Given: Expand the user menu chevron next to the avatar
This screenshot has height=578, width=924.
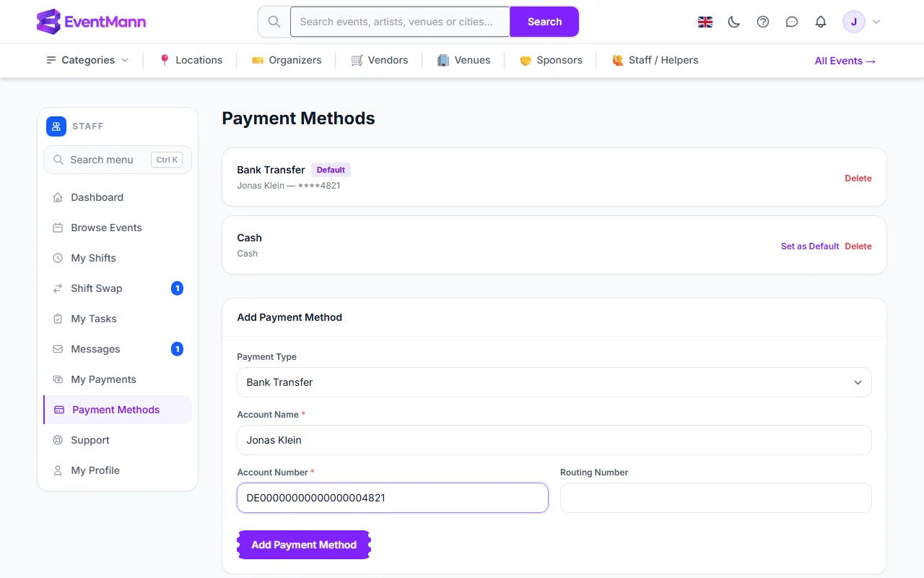Looking at the screenshot, I should 876,22.
